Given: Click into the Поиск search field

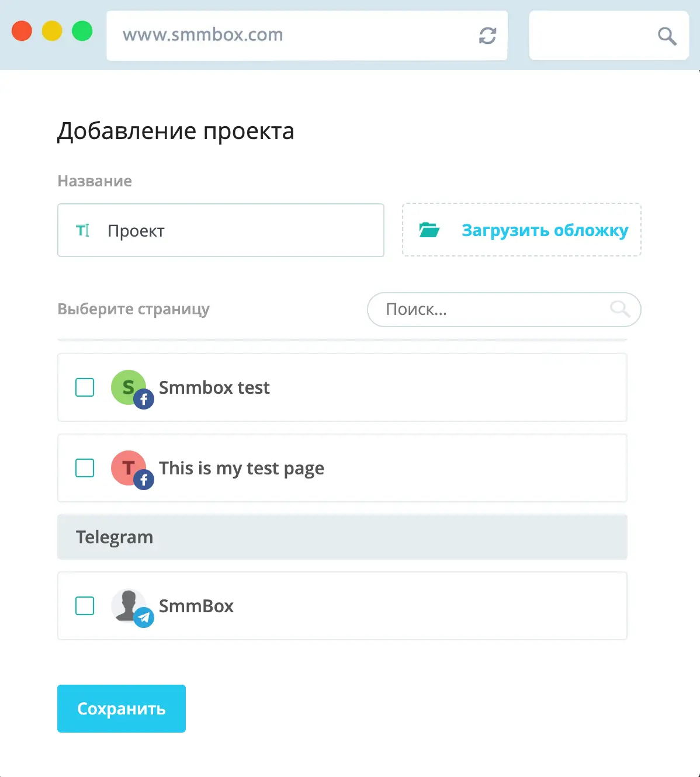Looking at the screenshot, I should click(504, 310).
